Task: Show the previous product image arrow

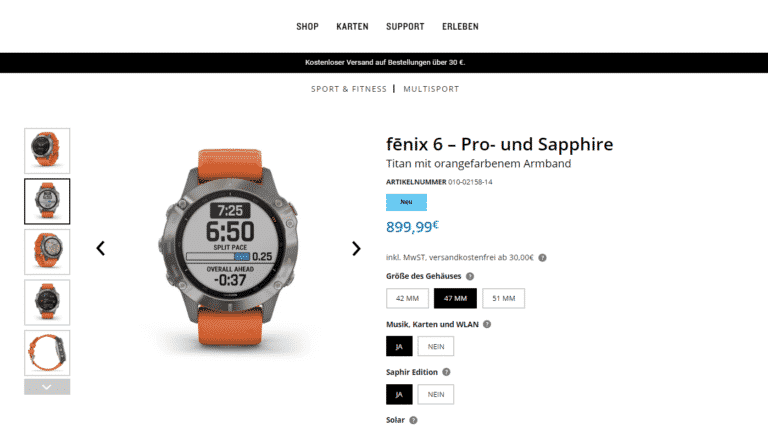Action: [100, 248]
